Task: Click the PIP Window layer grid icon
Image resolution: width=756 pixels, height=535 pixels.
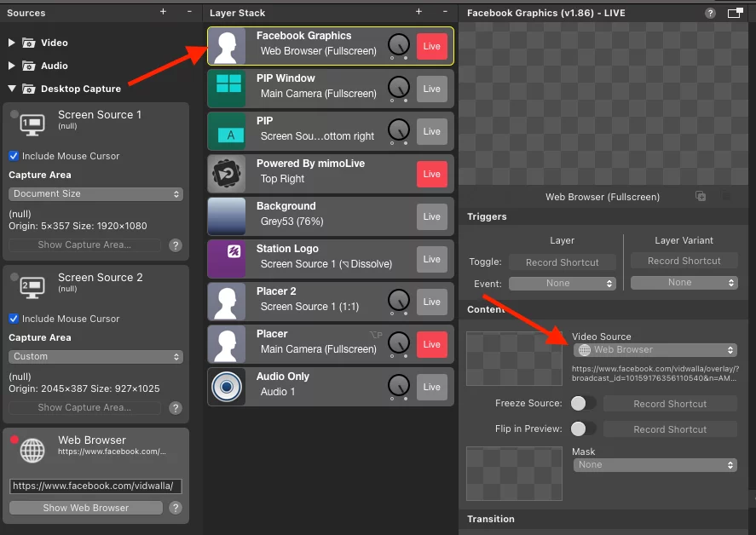Action: tap(227, 89)
